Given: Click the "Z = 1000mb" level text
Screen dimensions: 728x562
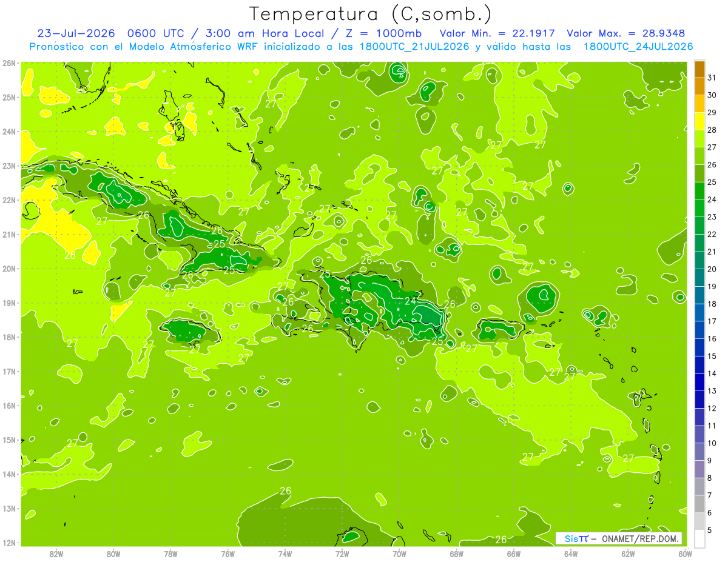Looking at the screenshot, I should (x=382, y=33).
